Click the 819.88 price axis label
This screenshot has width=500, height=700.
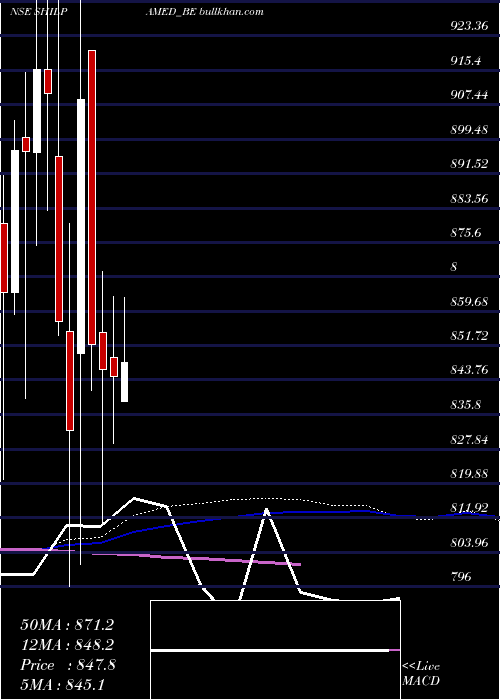[x=469, y=474]
